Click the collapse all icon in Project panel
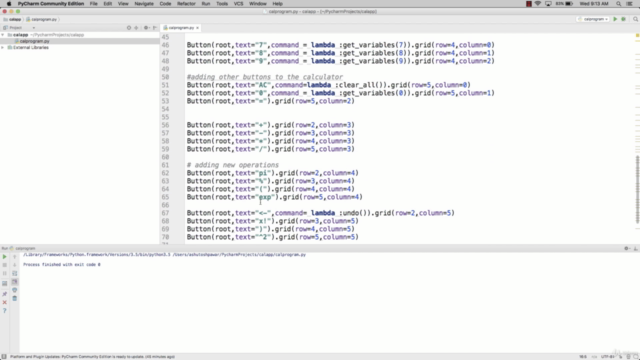 136,28
